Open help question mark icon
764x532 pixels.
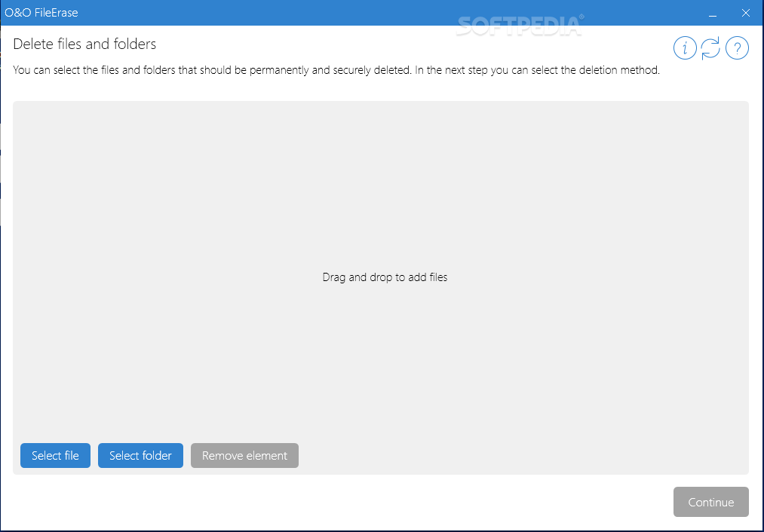737,48
